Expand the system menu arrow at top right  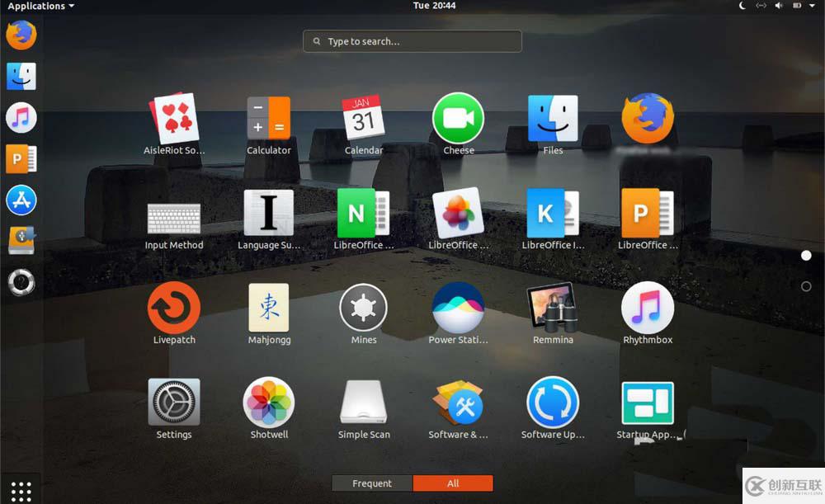812,6
